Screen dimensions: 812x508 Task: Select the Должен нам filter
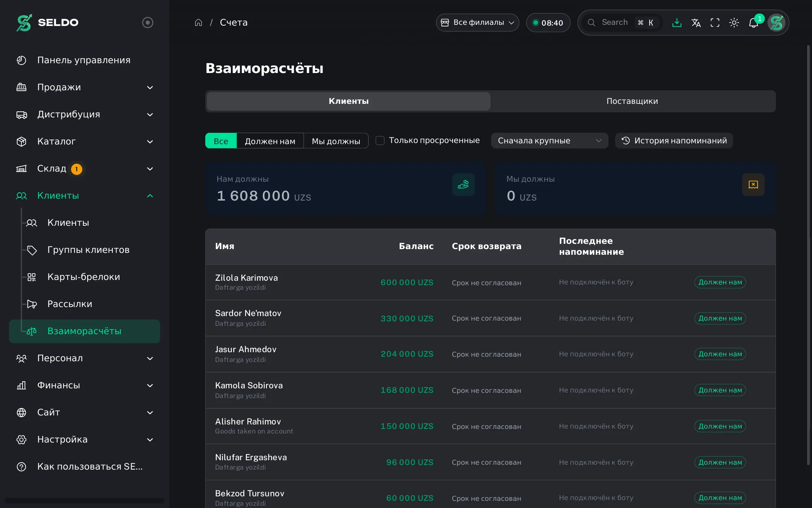coord(270,141)
